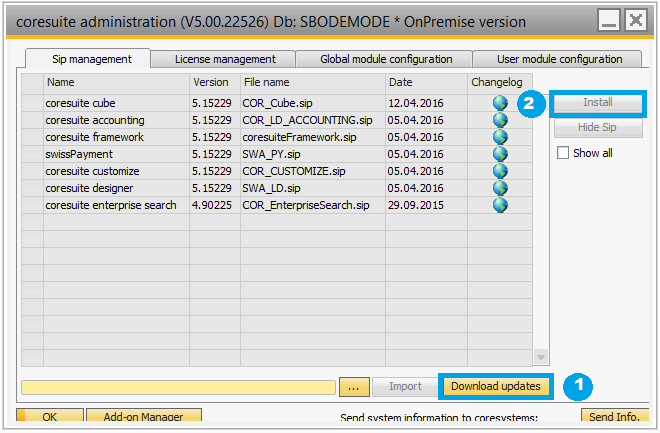Click the Hide Sip button

click(x=598, y=128)
